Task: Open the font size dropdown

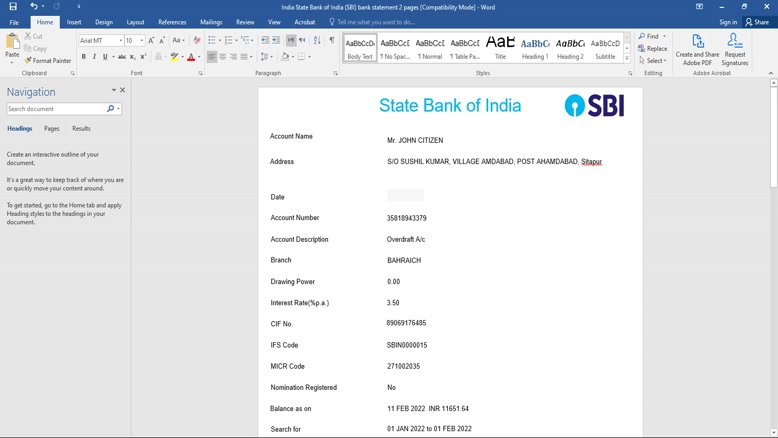Action: [x=141, y=41]
